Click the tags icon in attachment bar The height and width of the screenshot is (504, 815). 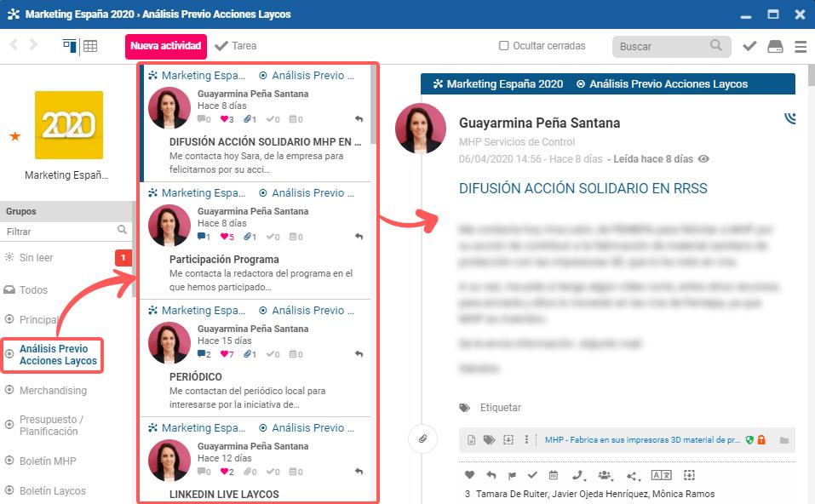pyautogui.click(x=489, y=440)
